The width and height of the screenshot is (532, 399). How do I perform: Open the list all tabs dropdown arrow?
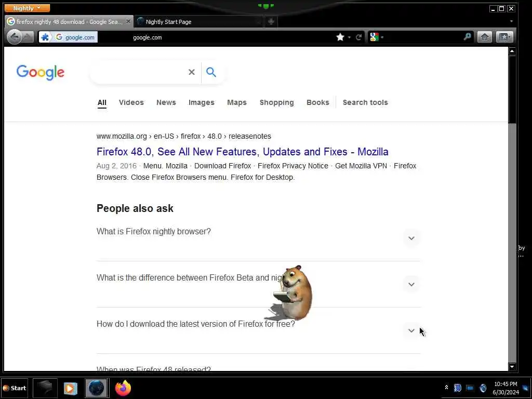[511, 21]
